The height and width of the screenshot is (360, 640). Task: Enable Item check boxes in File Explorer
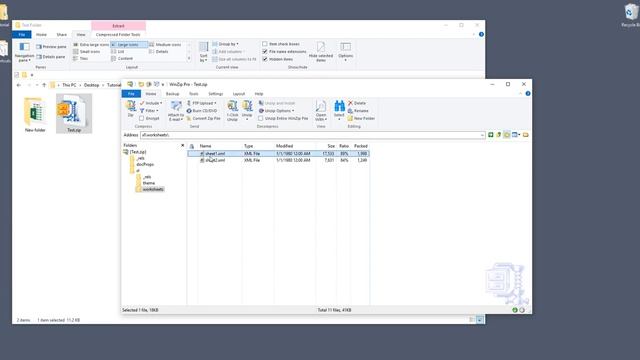pos(265,44)
